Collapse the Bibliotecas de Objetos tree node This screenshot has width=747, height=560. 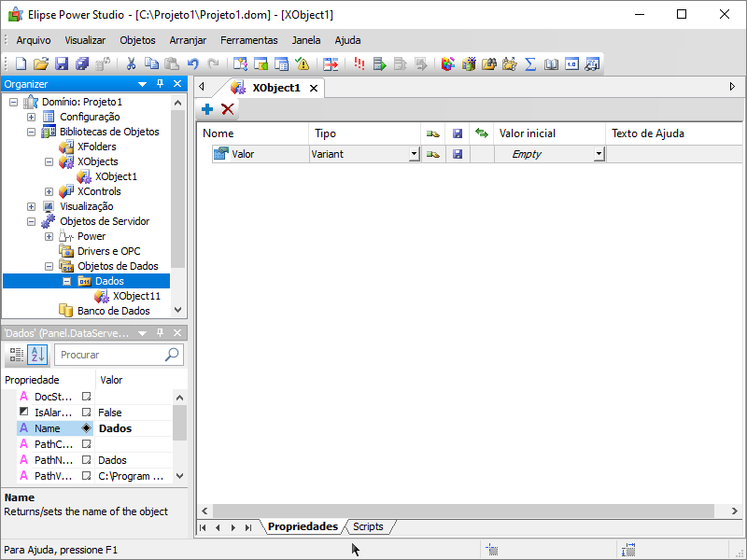pyautogui.click(x=32, y=132)
